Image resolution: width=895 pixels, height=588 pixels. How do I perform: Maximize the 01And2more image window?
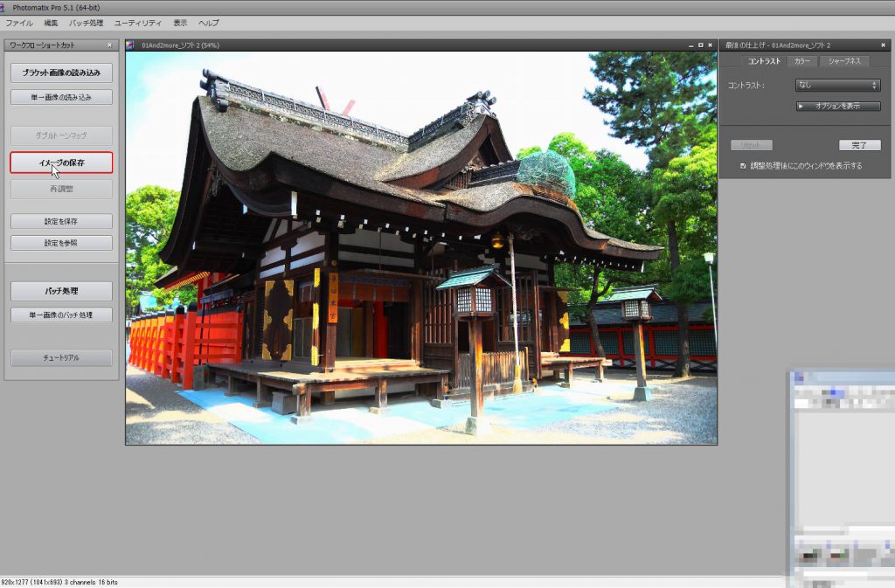(x=700, y=45)
